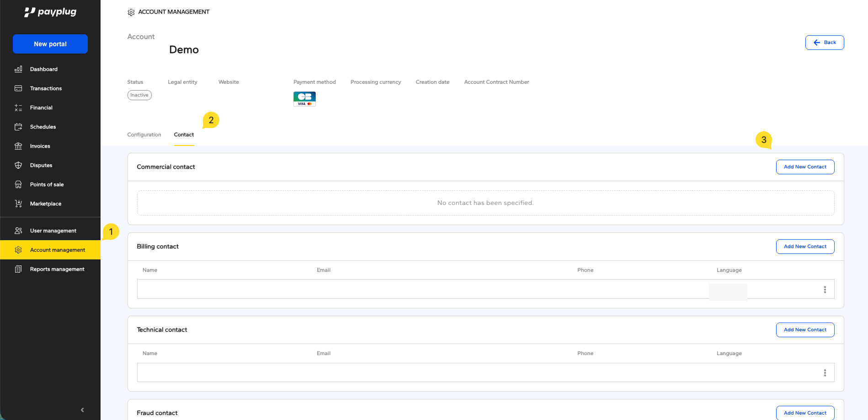Select Account management in the sidebar
868x420 pixels.
(57, 250)
